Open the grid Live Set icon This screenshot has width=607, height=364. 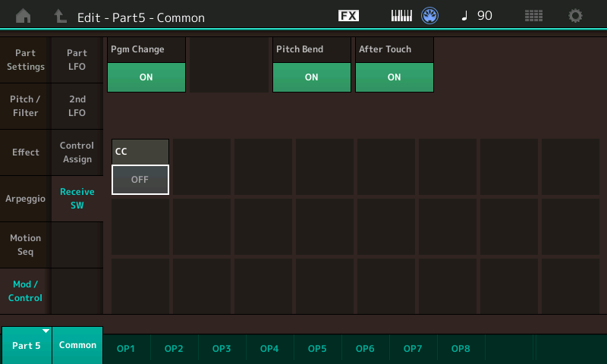coord(534,16)
